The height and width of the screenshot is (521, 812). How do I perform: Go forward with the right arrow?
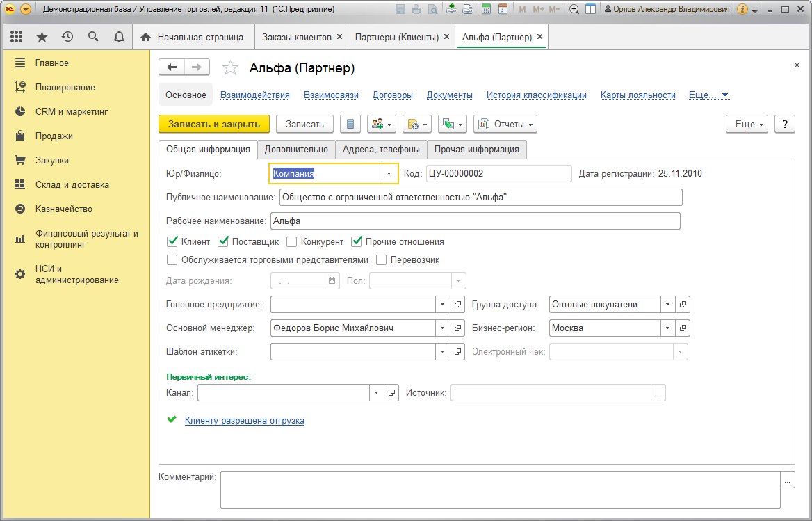197,67
